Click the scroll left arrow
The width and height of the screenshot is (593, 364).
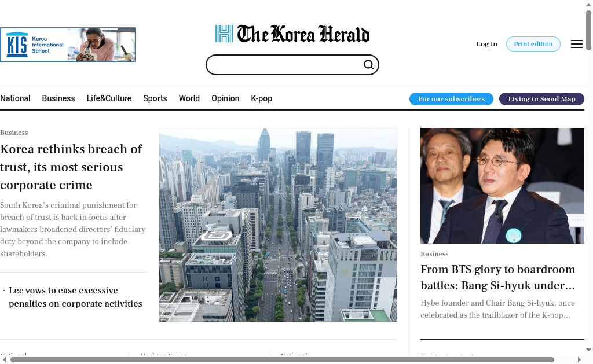coord(4,359)
